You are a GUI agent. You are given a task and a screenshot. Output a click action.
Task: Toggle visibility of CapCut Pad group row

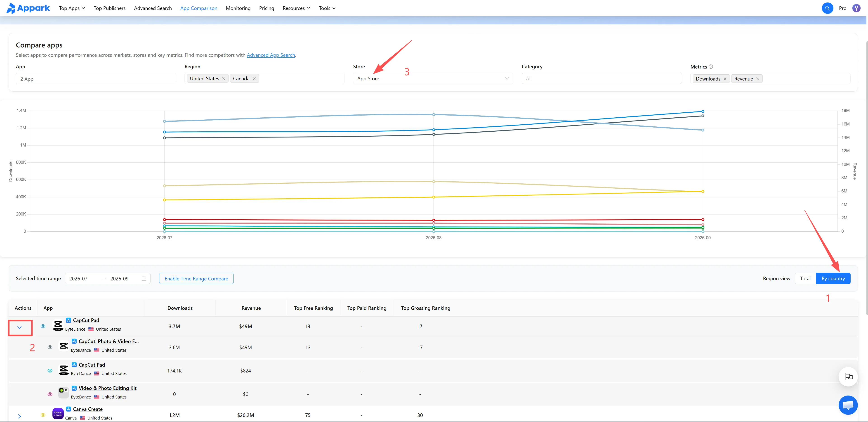coord(43,326)
